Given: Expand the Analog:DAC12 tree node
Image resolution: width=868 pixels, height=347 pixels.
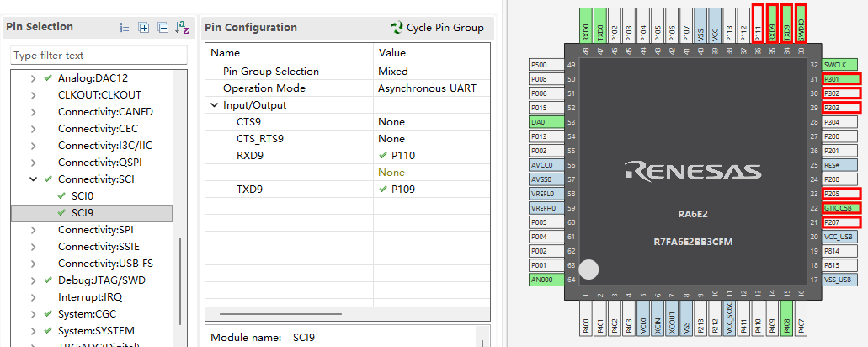Looking at the screenshot, I should [x=34, y=78].
